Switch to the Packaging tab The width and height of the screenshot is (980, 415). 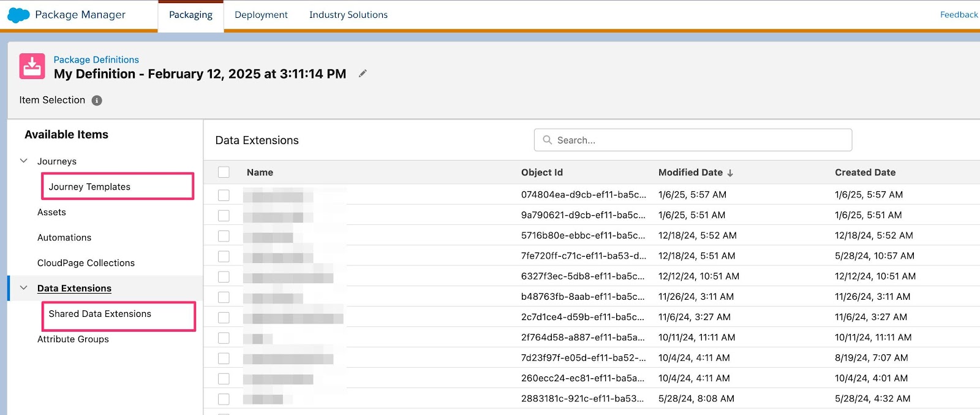190,15
